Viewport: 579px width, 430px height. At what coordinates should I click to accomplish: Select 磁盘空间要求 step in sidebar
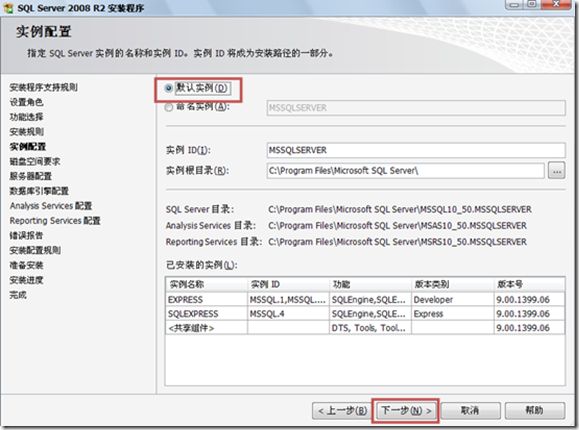(35, 161)
